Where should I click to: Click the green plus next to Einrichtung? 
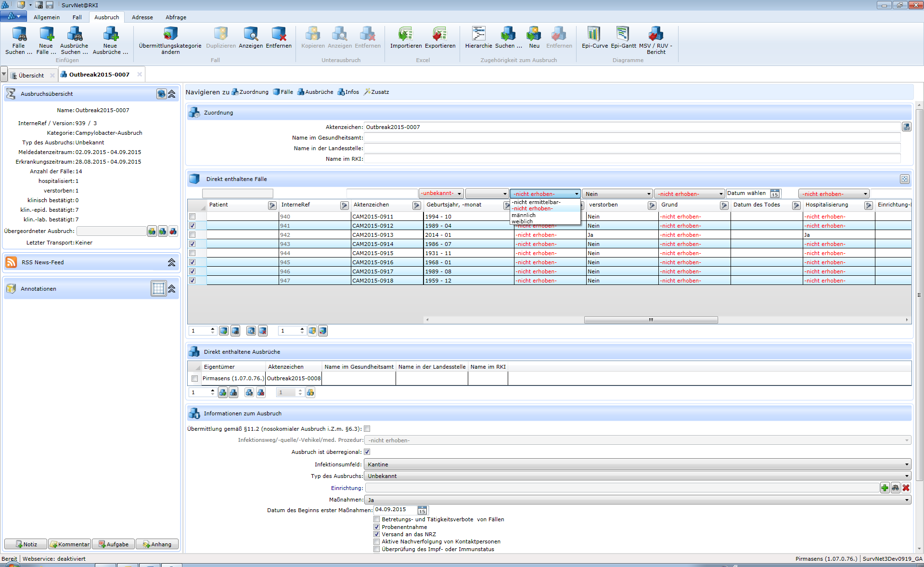[885, 488]
